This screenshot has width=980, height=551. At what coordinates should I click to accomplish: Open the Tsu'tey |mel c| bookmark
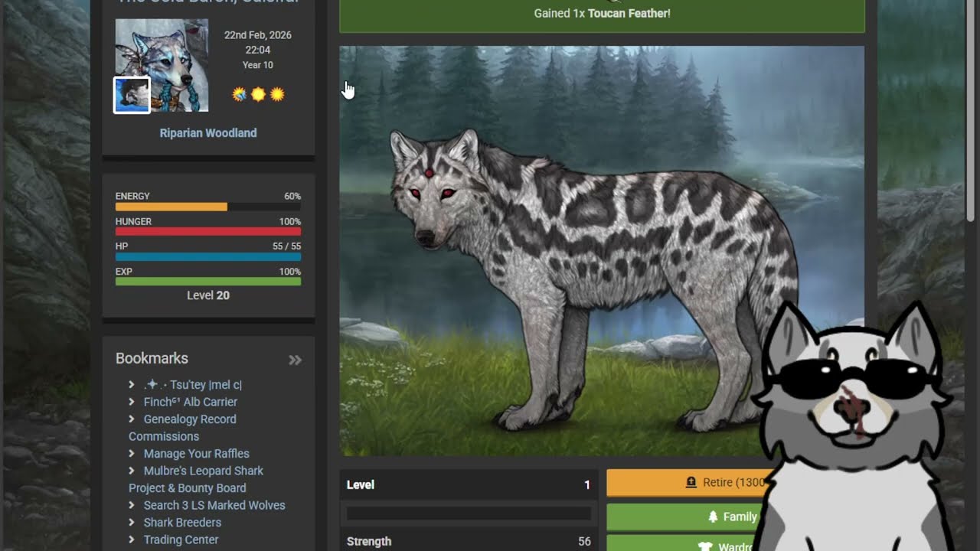click(193, 384)
